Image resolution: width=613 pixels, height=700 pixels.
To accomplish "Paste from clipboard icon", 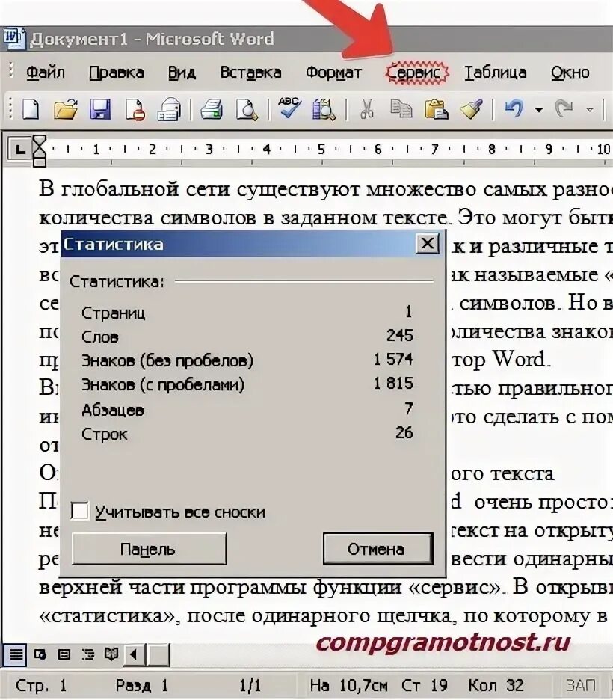I will tap(436, 109).
